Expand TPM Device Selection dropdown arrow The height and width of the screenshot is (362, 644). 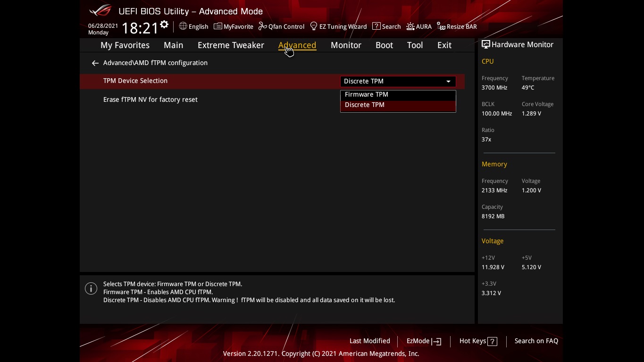click(448, 82)
